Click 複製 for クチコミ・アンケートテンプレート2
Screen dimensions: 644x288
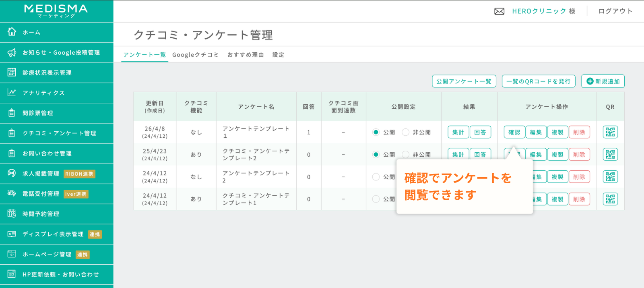coord(557,154)
